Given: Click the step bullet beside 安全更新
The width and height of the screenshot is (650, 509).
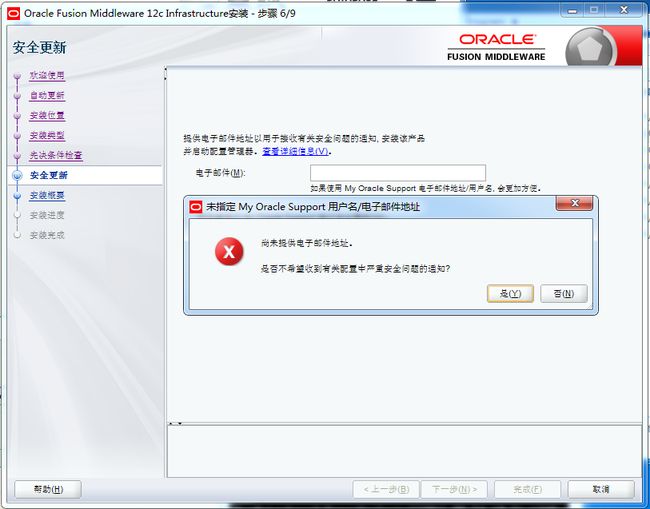Looking at the screenshot, I should (x=17, y=176).
